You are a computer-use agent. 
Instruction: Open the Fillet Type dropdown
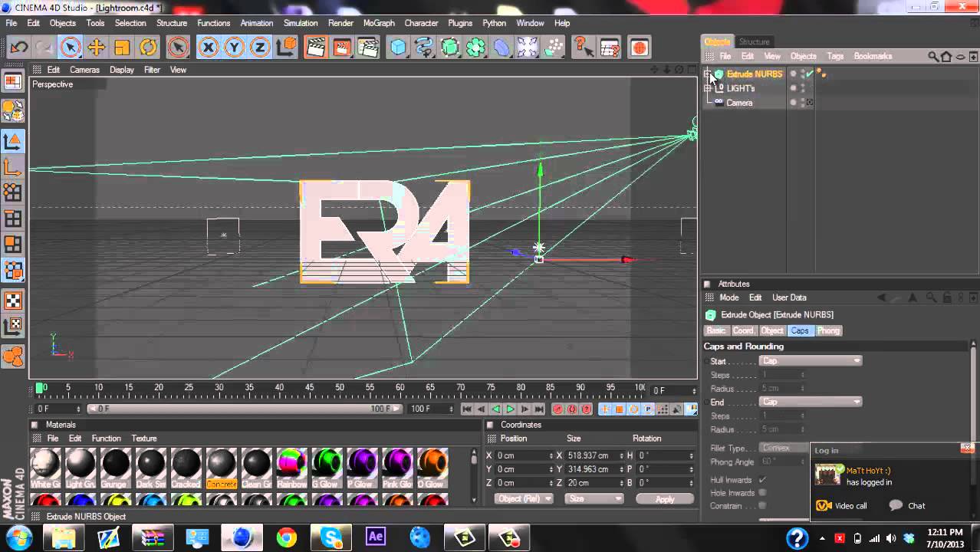[784, 448]
